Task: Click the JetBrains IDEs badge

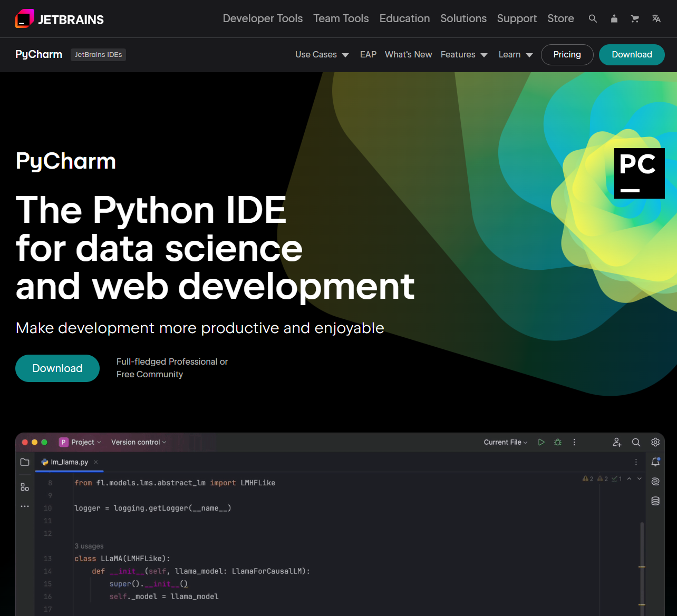Action: coord(98,55)
